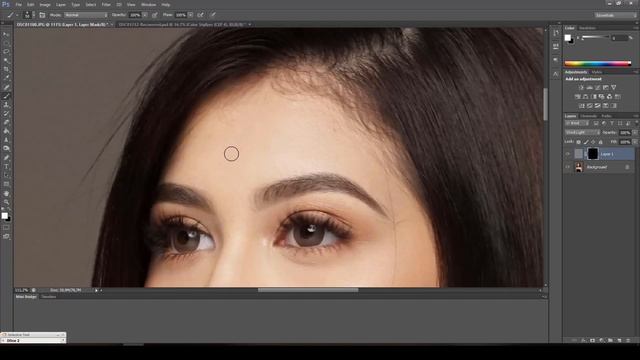640x360 pixels.
Task: Select the Clone Stamp tool
Action: pyautogui.click(x=6, y=105)
